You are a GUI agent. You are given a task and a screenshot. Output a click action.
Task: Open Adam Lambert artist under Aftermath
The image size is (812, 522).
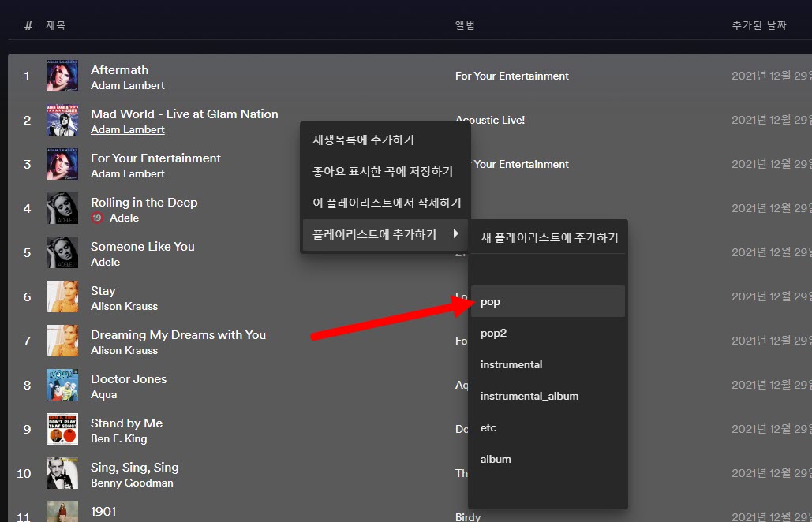click(127, 85)
